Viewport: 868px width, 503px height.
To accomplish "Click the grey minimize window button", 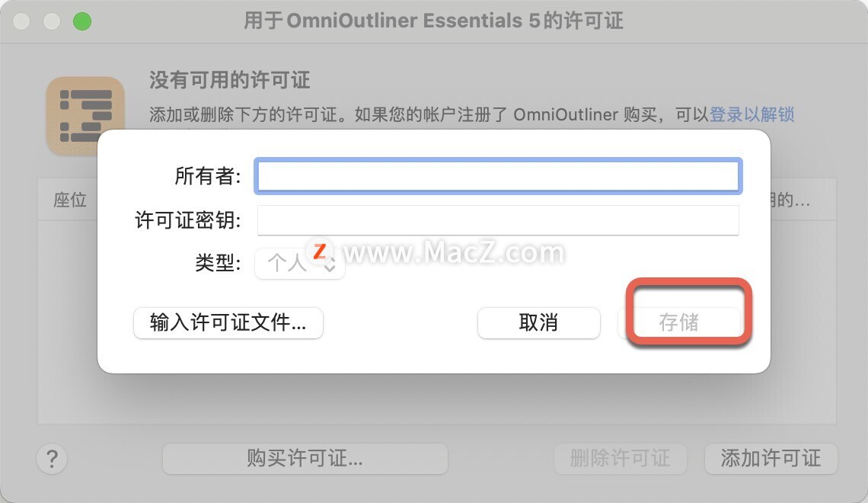I will click(52, 21).
